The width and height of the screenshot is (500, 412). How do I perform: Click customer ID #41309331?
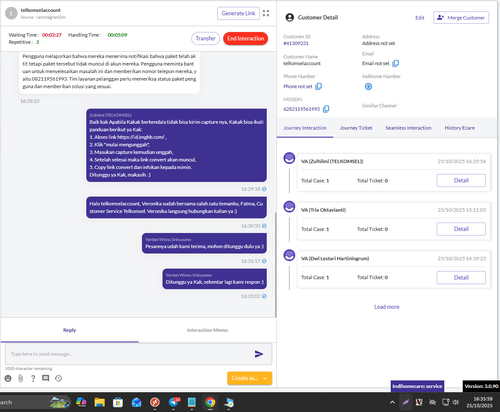coord(296,43)
